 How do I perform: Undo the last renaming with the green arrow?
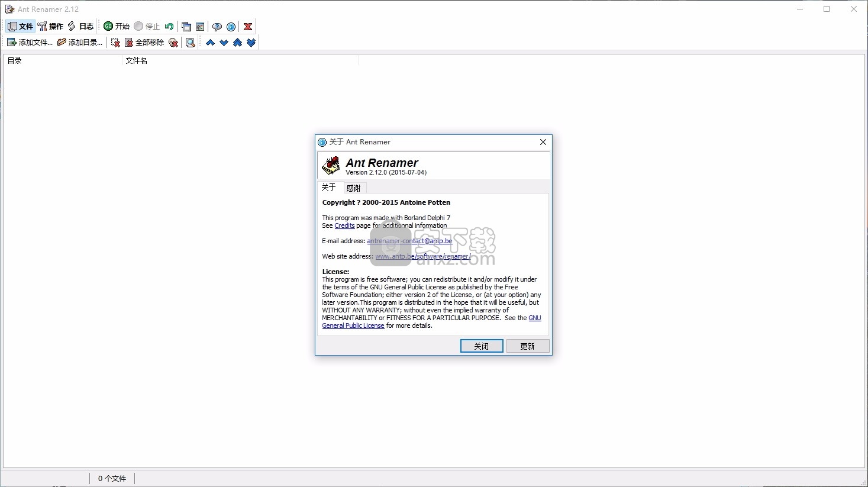(169, 26)
